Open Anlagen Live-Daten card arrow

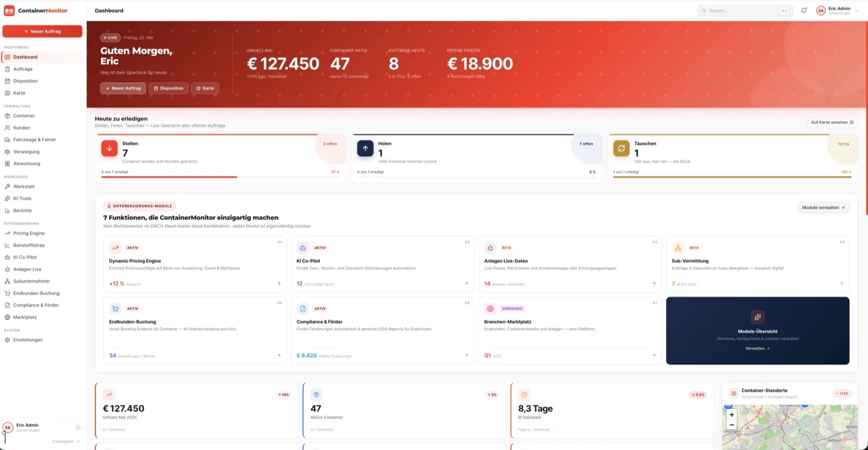point(654,283)
